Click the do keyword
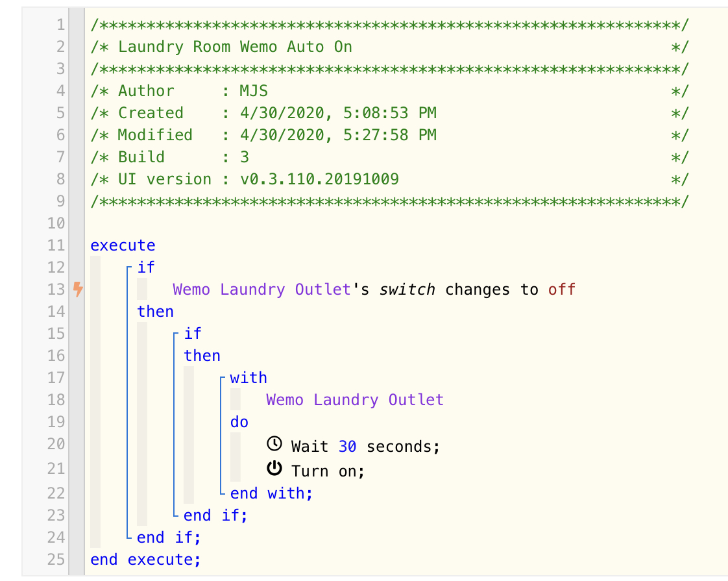The image size is (728, 581). click(239, 422)
